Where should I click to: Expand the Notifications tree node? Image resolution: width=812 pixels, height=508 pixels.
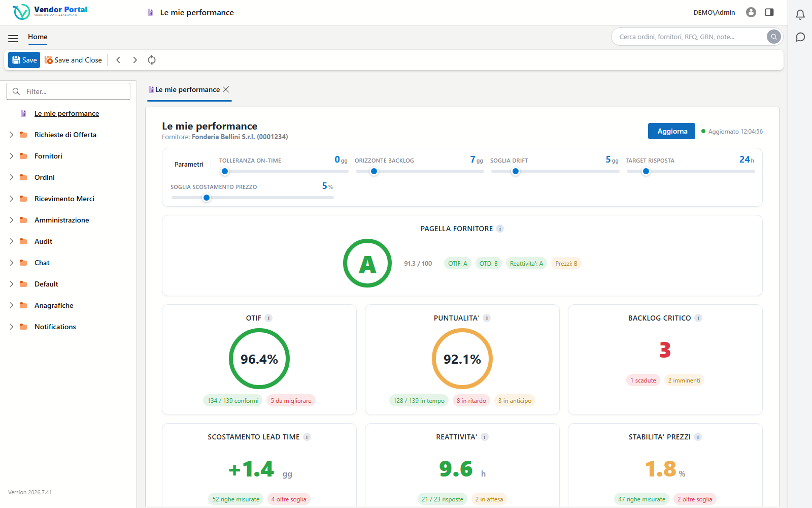point(11,327)
